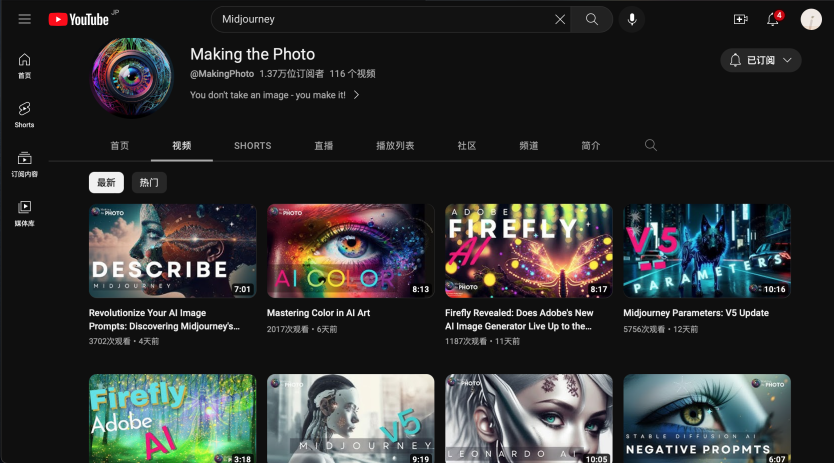Open the DESCRIBE Midjourney video thumbnail
Screen dimensions: 834x463
pyautogui.click(x=172, y=251)
